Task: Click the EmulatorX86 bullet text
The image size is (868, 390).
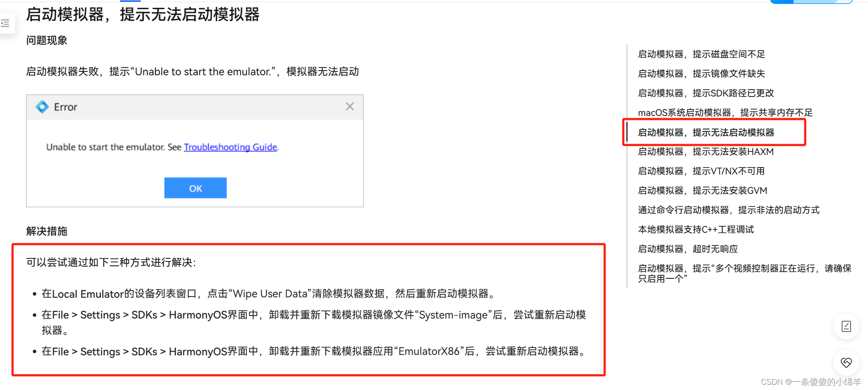Action: coord(315,351)
